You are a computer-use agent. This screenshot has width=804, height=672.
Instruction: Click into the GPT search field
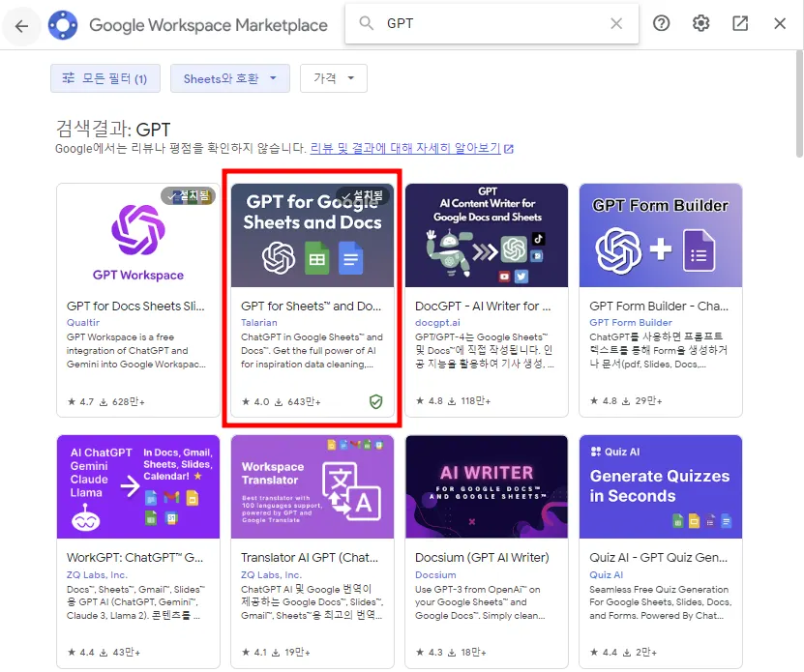(492, 23)
